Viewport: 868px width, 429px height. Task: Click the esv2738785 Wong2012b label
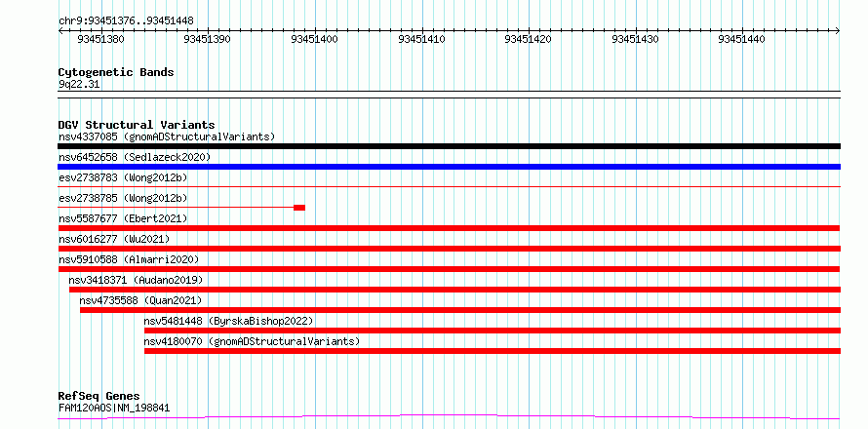click(123, 198)
